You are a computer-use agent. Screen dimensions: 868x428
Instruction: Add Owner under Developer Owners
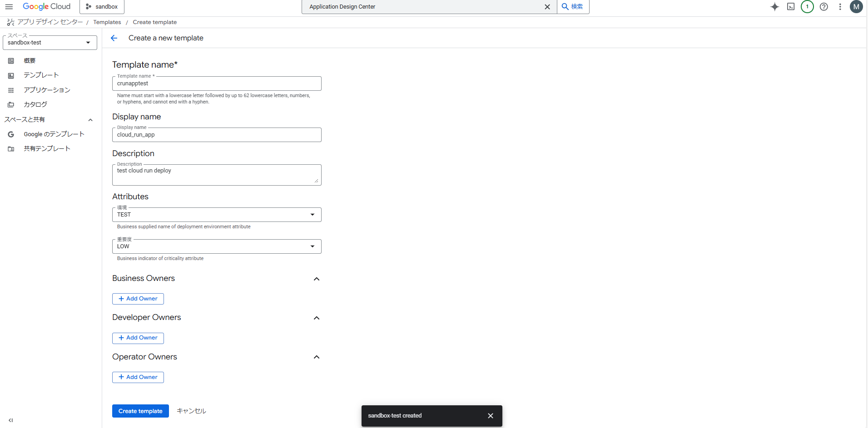point(138,338)
